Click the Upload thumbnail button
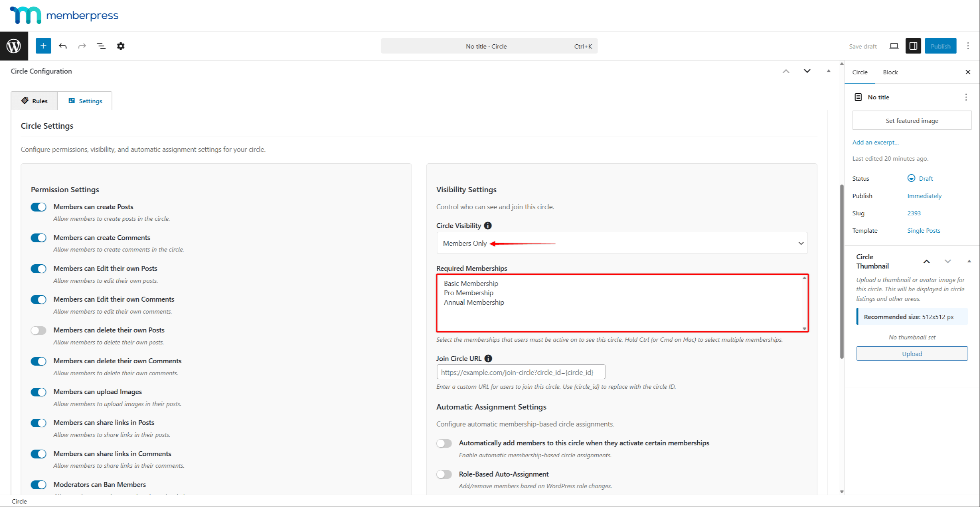980x507 pixels. pos(911,354)
